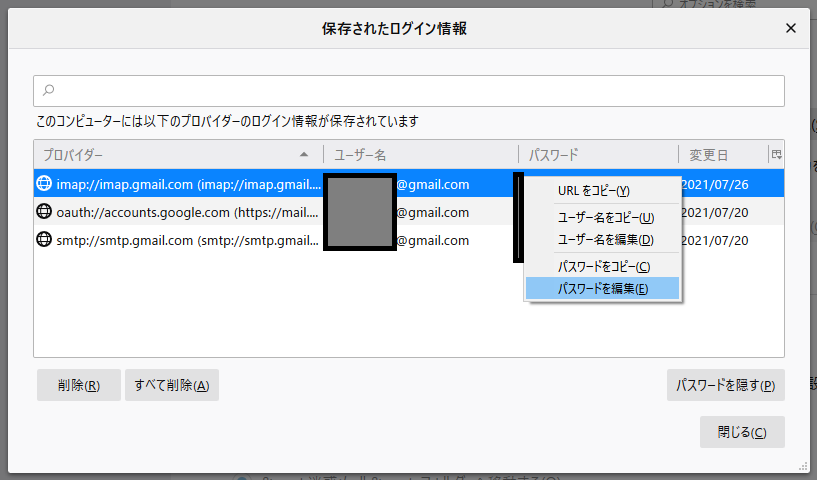Click the すべて削除(A) button
This screenshot has height=480, width=817.
pos(172,385)
